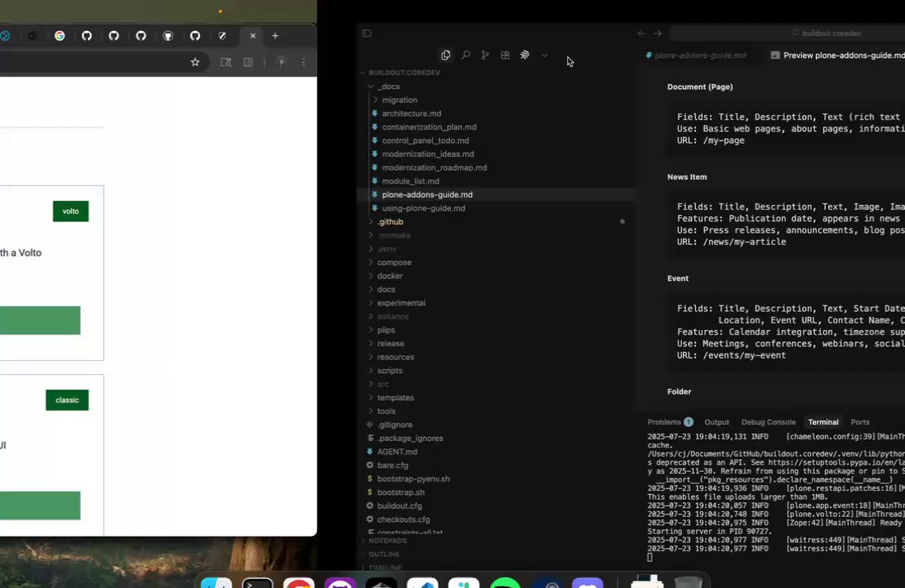Open the Explorer view icon
905x588 pixels.
coord(446,55)
